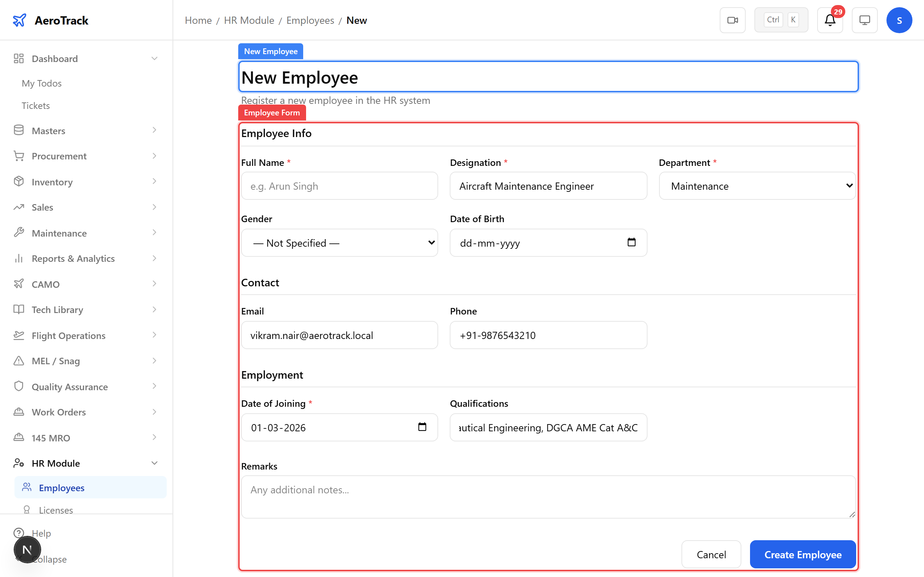This screenshot has height=577, width=924.
Task: Click the Cancel button
Action: 711,554
